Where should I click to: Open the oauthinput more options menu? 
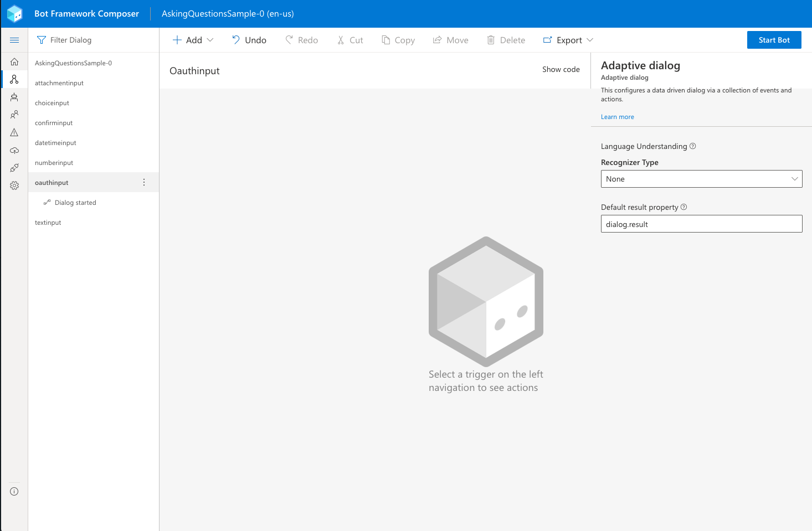(x=144, y=182)
